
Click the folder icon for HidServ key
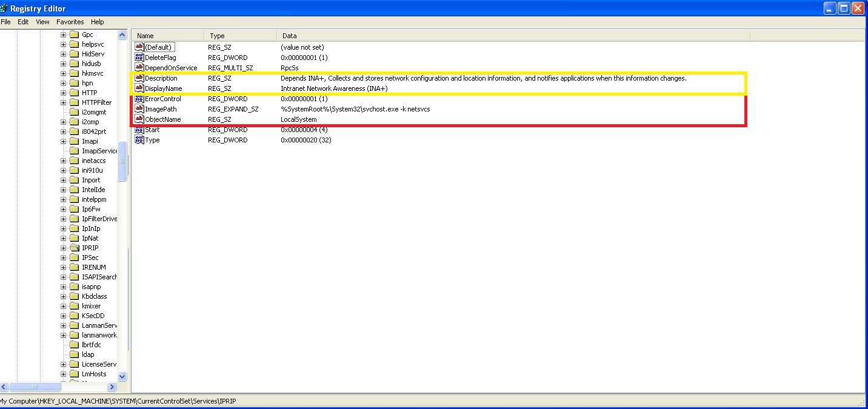(75, 54)
